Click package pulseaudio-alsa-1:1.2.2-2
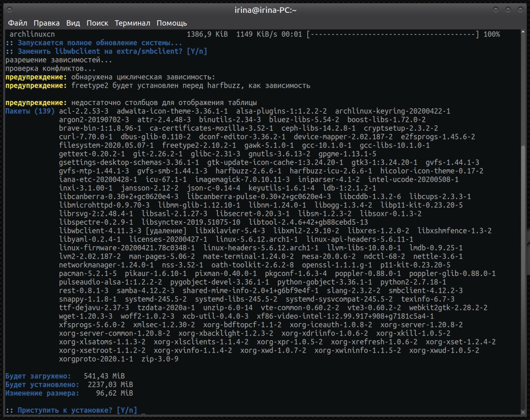This screenshot has height=420, width=530. click(x=111, y=282)
